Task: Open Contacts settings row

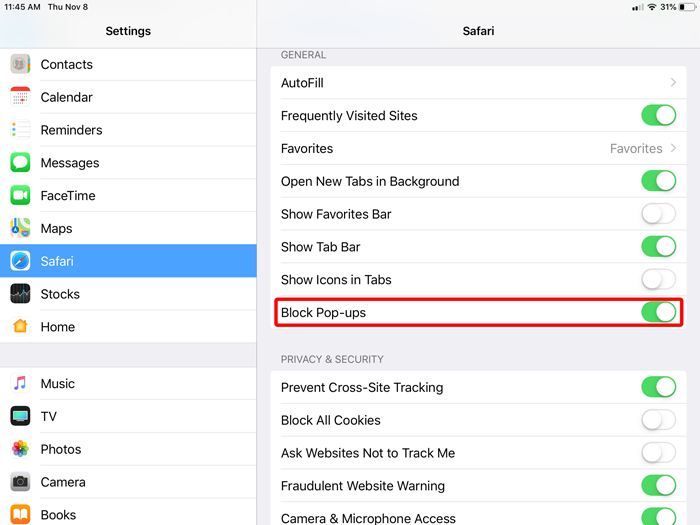Action: tap(128, 64)
